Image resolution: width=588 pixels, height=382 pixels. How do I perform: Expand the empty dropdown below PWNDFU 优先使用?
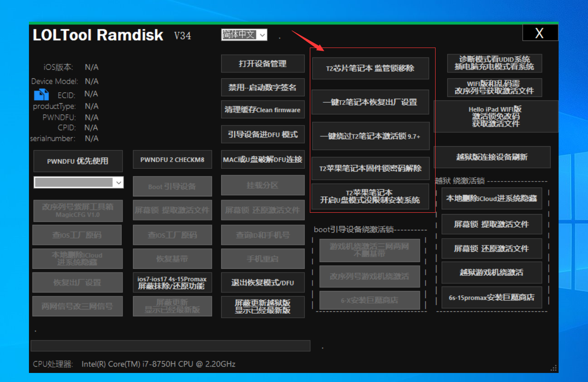coord(79,182)
